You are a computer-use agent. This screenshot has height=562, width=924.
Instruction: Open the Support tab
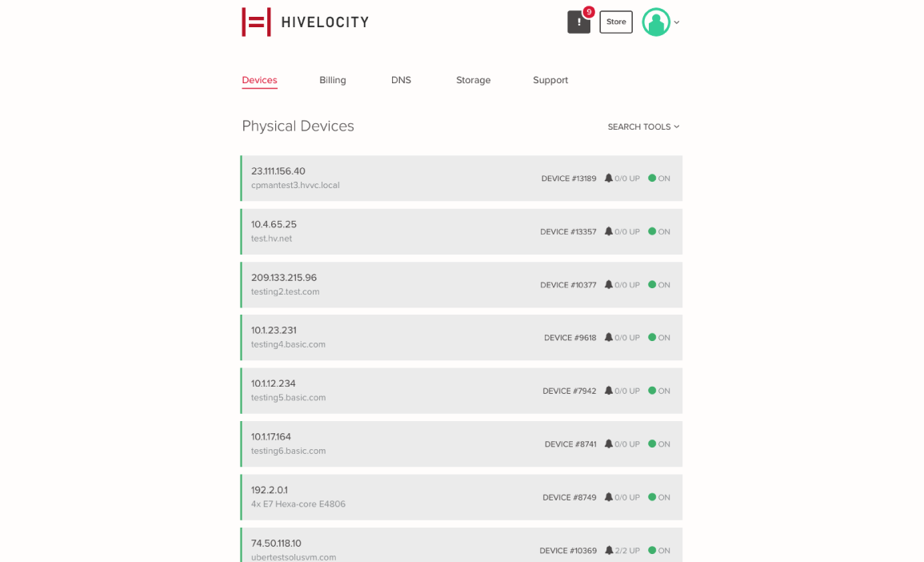pos(550,80)
